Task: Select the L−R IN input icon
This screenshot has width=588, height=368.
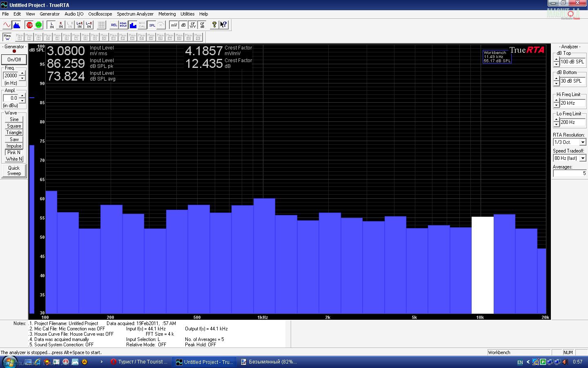Action: [89, 25]
